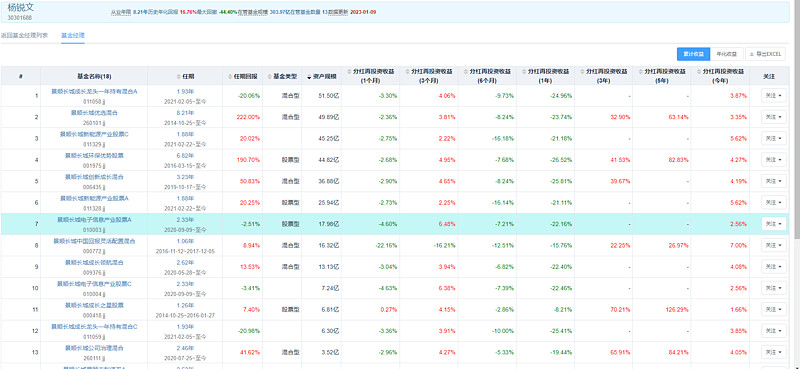Open 关注 dropdown for 景顺长城成长龙头一年持有混合A row

coord(774,95)
